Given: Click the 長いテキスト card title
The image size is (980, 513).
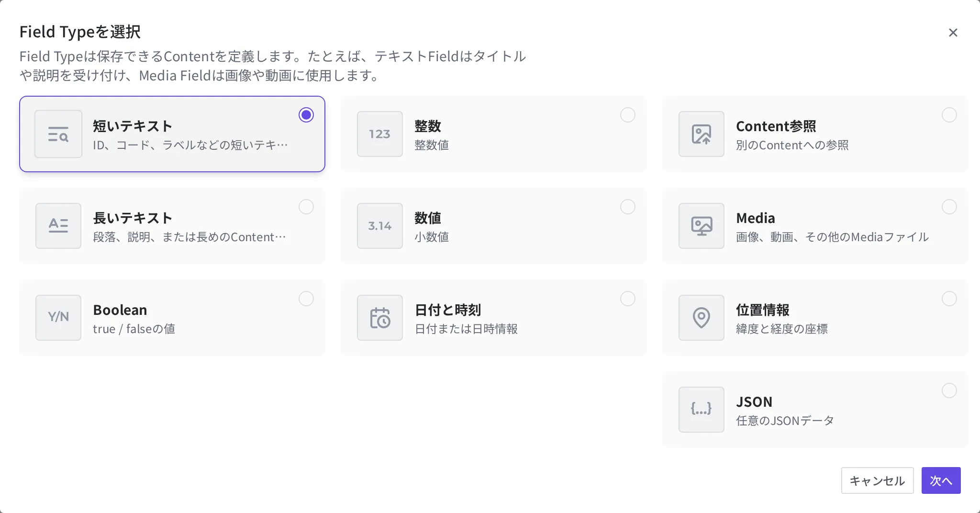Looking at the screenshot, I should pyautogui.click(x=133, y=218).
